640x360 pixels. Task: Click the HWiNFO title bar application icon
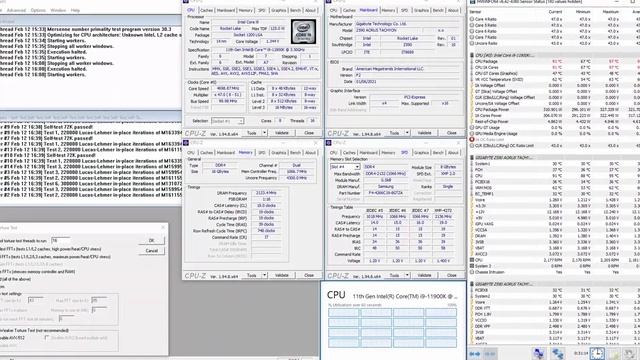tap(473, 2)
